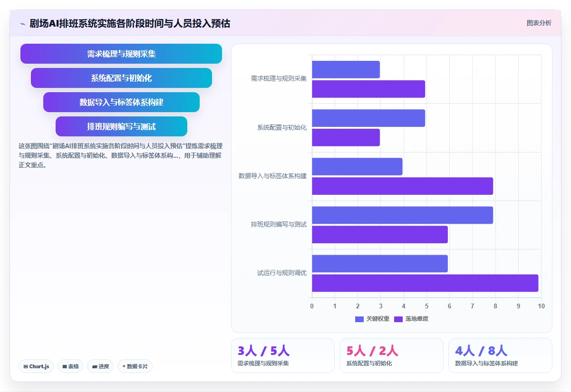Click 关键权重 bar for 试运行与规则调优
The height and width of the screenshot is (392, 571).
pyautogui.click(x=380, y=264)
